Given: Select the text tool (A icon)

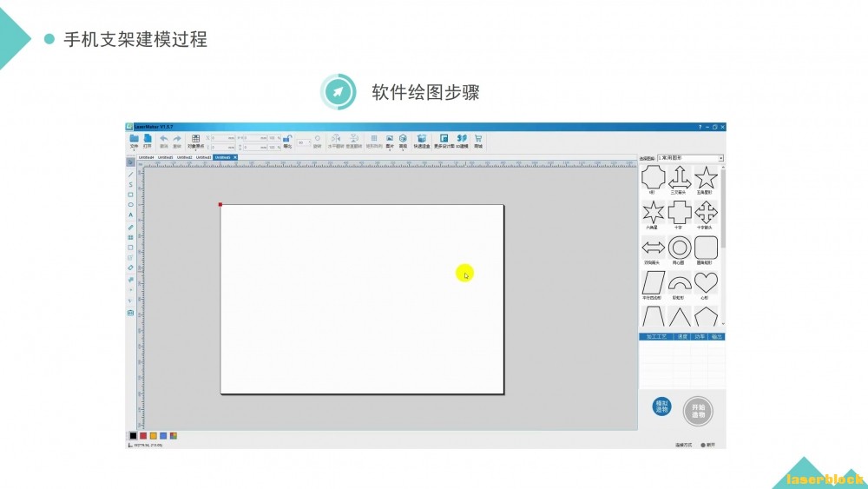Looking at the screenshot, I should coord(131,215).
